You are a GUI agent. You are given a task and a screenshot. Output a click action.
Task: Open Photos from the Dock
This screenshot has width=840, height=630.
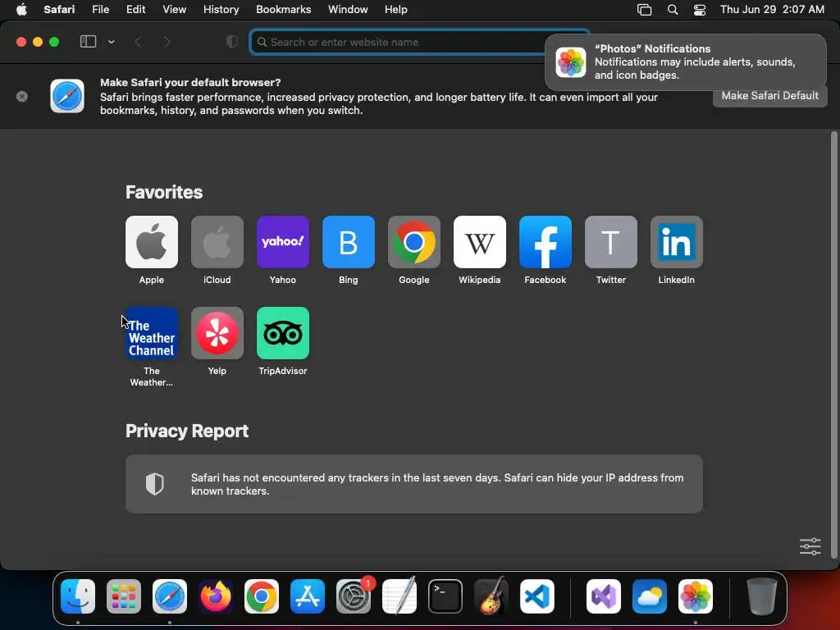[x=696, y=596]
